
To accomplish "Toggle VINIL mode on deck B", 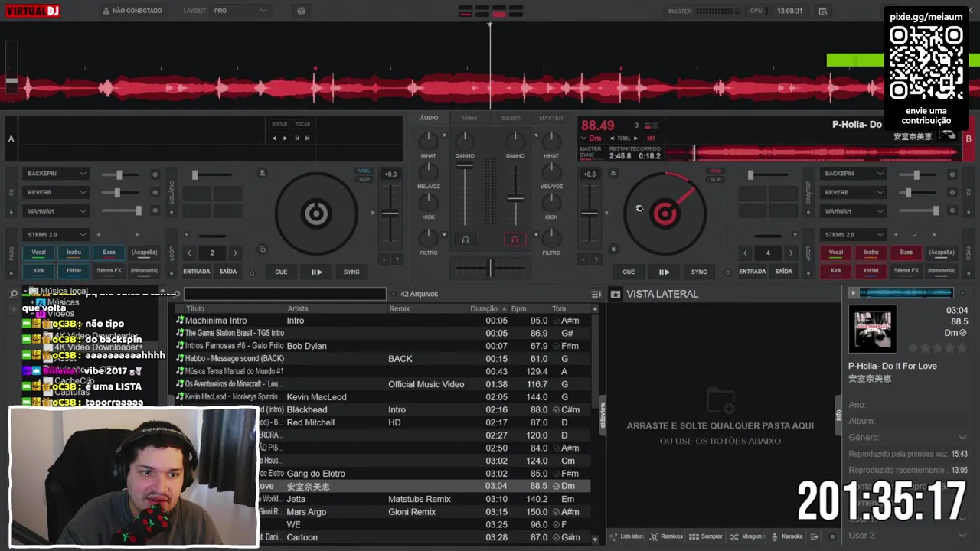I will (715, 171).
